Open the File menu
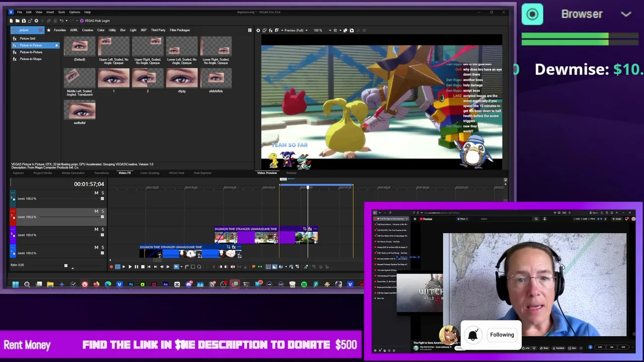The height and width of the screenshot is (362, 644). (20, 12)
